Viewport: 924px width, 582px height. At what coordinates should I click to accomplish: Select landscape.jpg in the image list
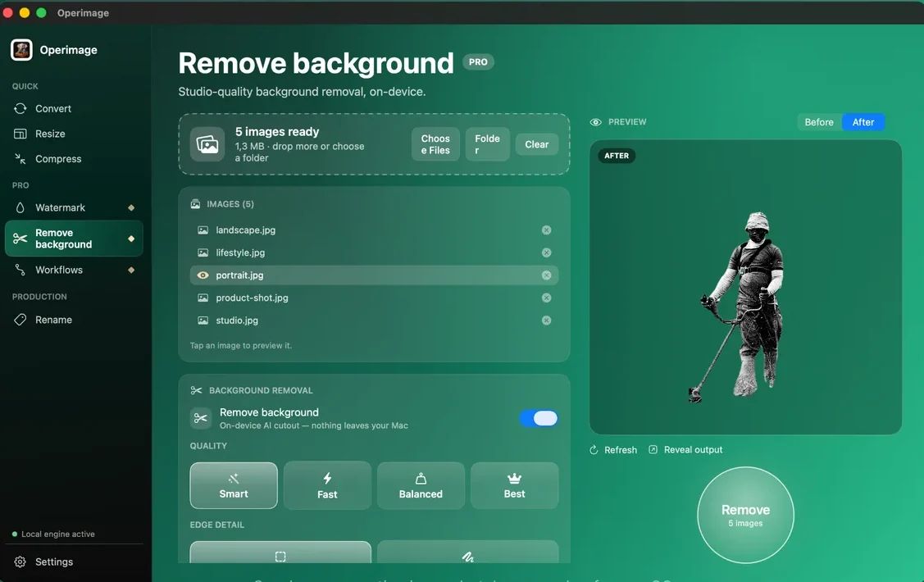point(374,230)
